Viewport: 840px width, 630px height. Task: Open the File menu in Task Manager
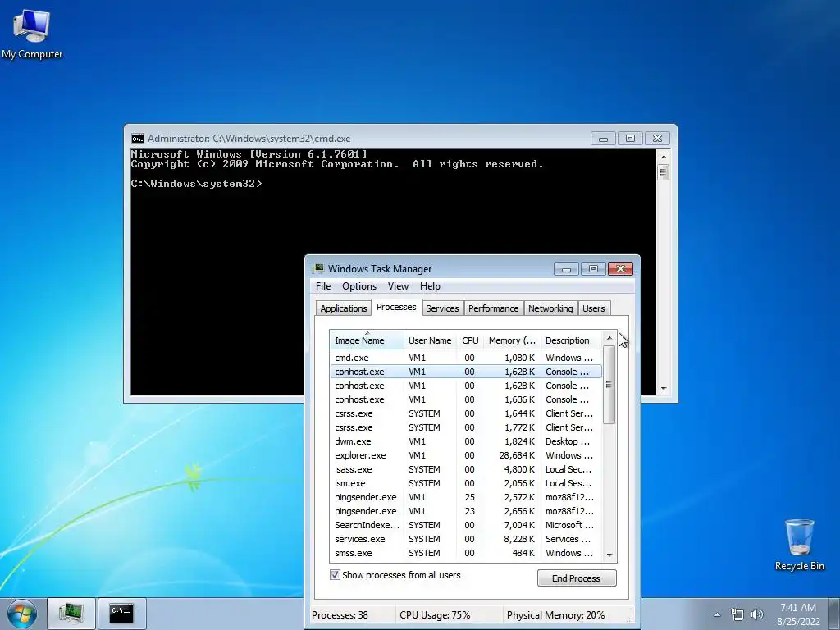click(x=323, y=286)
